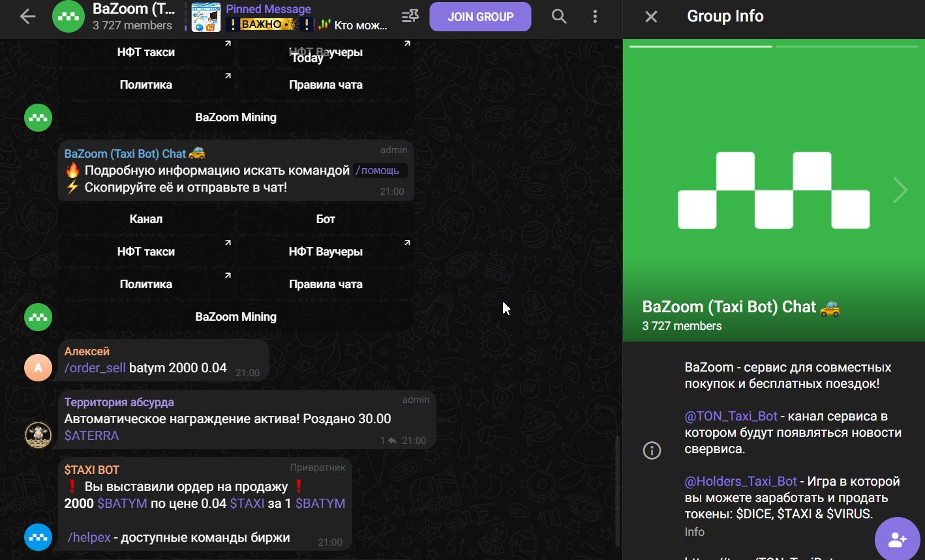This screenshot has width=925, height=560.
Task: Open the Pinned Message text preview
Action: [x=307, y=18]
